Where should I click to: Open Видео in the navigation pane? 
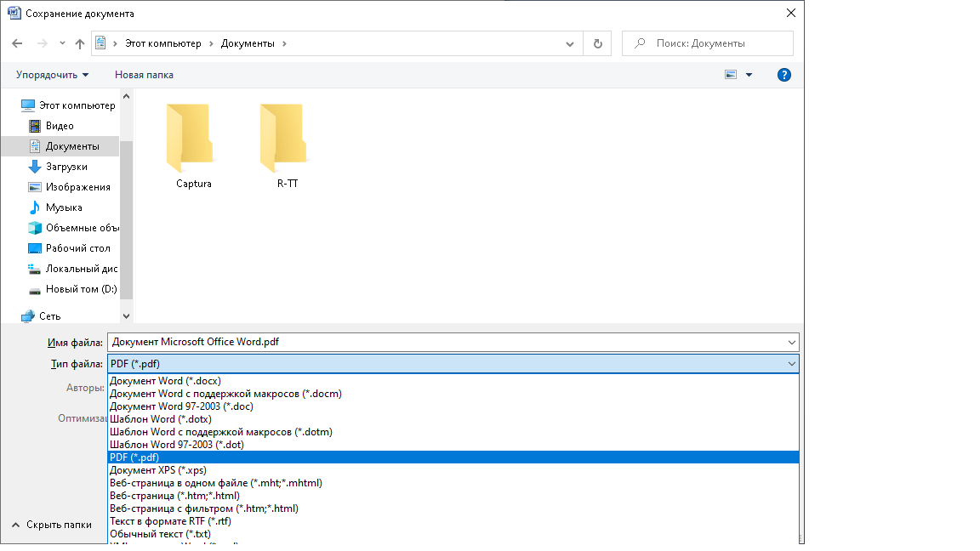click(51, 126)
